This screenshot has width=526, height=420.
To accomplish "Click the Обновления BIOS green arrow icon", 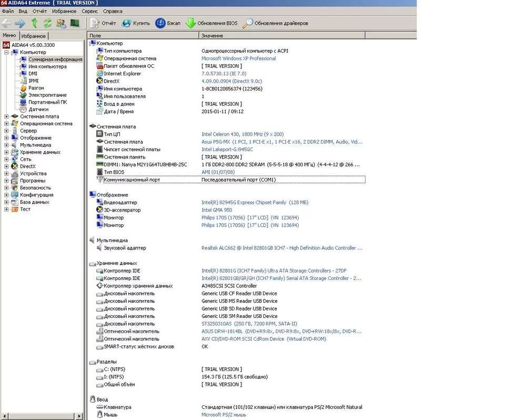I will point(190,23).
